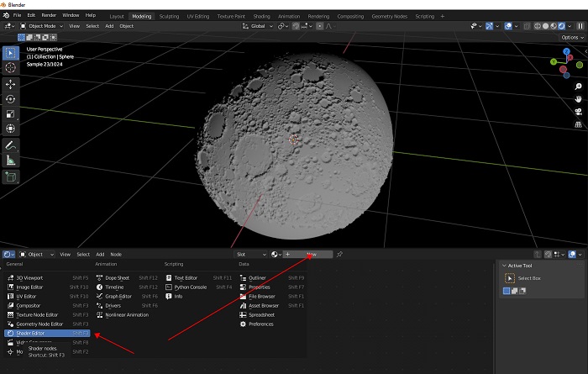Switch to the Sculpting workspace tab
This screenshot has height=374, width=588.
(169, 16)
